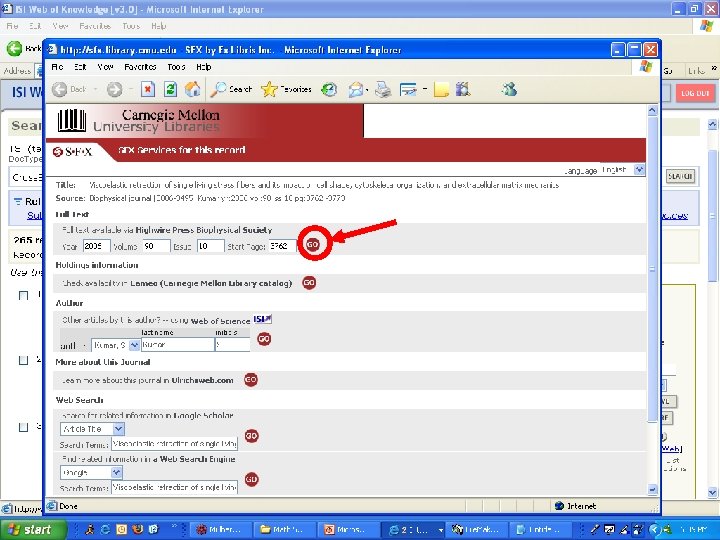Open Search in SFX toolbar
Viewport: 720px width, 540px height.
(x=231, y=89)
